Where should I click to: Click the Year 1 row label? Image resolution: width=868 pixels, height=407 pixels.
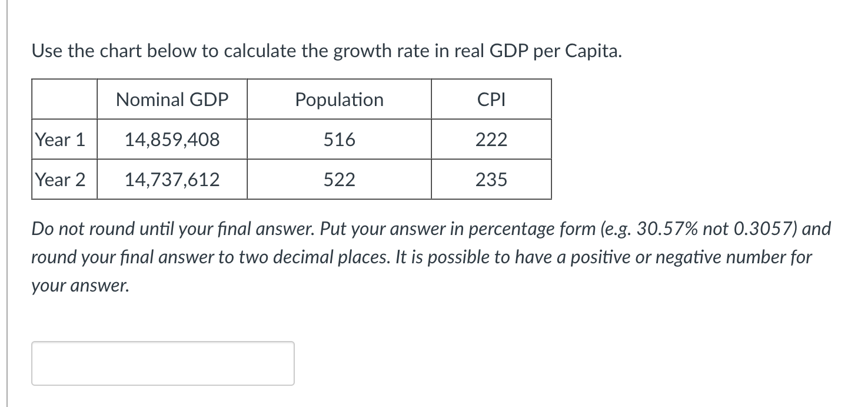tap(60, 140)
